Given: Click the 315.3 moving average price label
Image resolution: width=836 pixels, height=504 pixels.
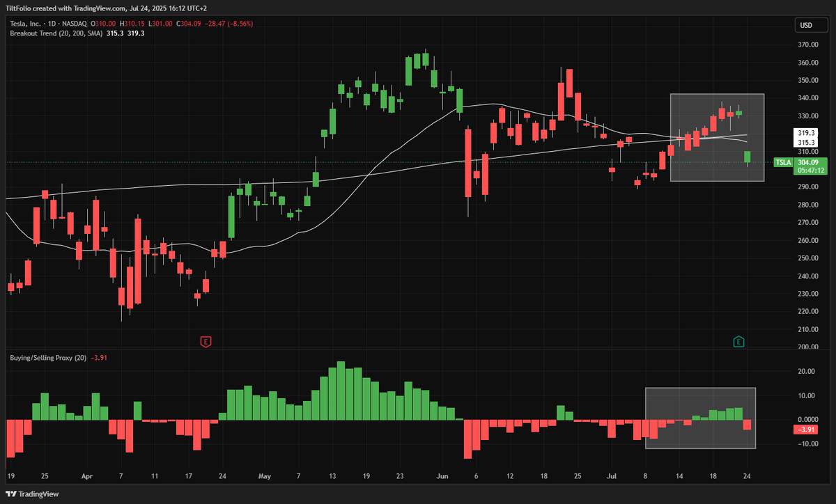Looking at the screenshot, I should click(x=806, y=141).
